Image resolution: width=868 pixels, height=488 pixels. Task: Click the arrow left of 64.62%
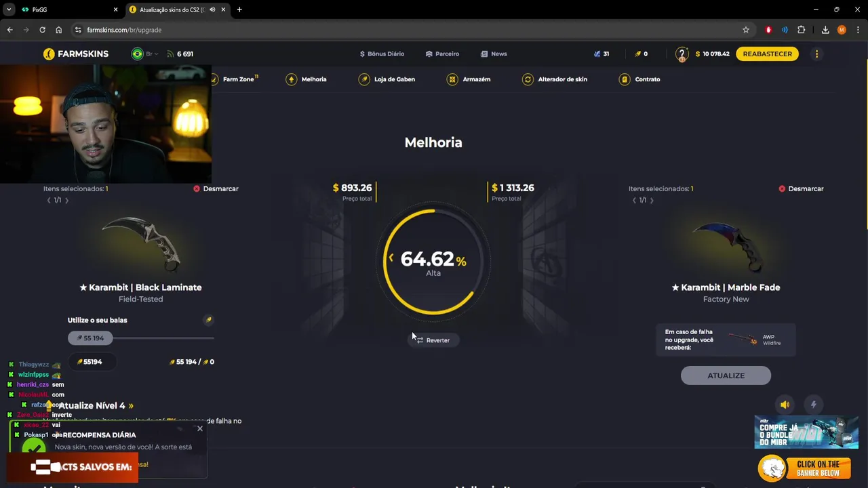point(391,258)
